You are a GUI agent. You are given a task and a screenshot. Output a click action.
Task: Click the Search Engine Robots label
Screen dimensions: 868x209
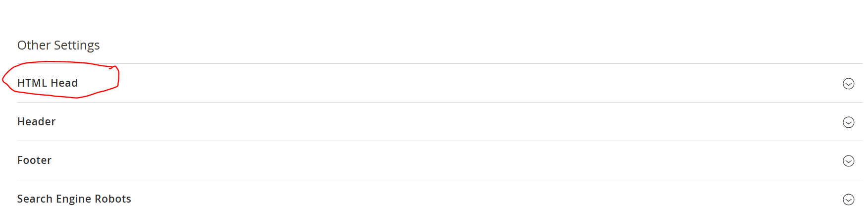click(74, 199)
